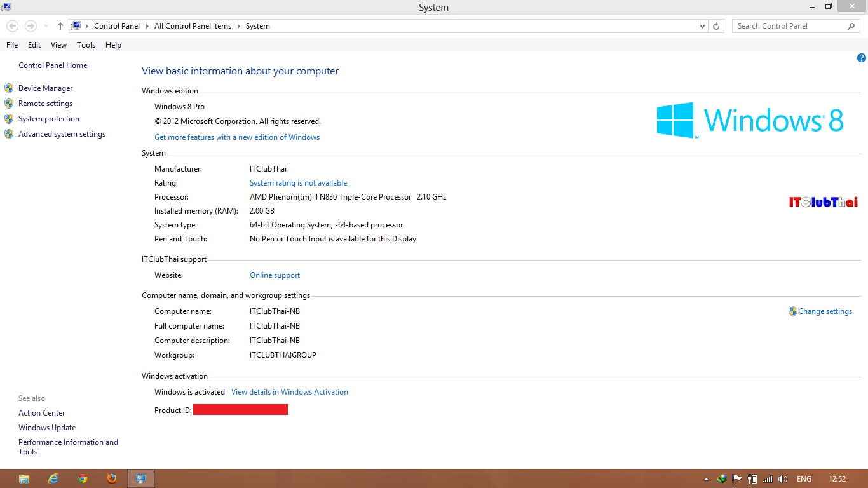Click the battery power tray icon

(x=752, y=479)
